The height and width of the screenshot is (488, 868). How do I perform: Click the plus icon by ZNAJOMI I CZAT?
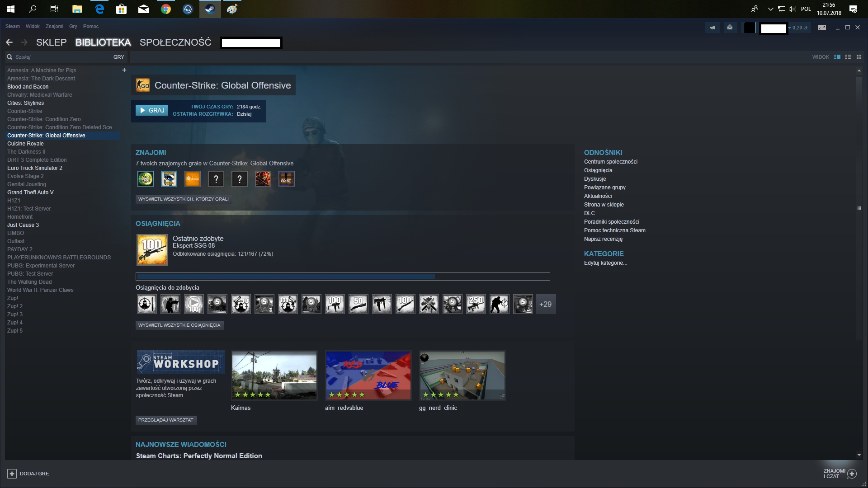click(x=852, y=474)
